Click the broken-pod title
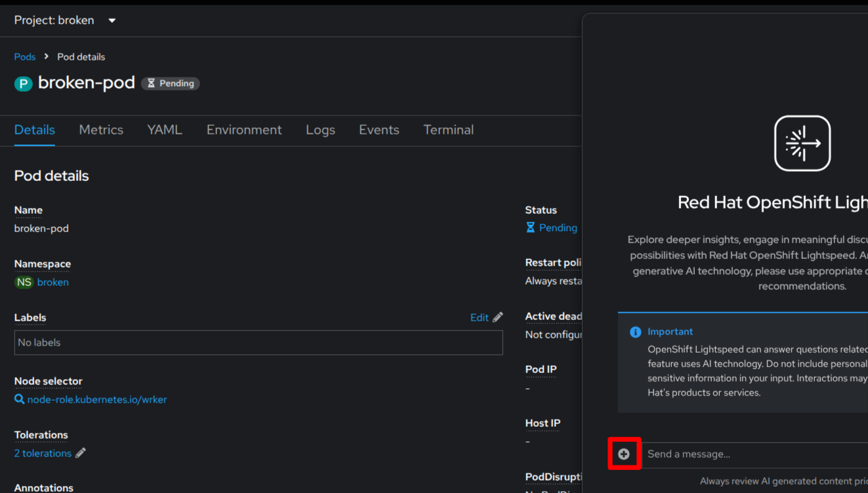The height and width of the screenshot is (493, 868). point(87,83)
